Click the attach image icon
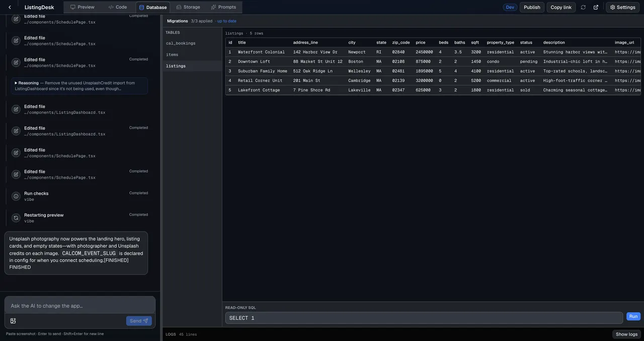Viewport: 644px width, 341px height. (13, 321)
